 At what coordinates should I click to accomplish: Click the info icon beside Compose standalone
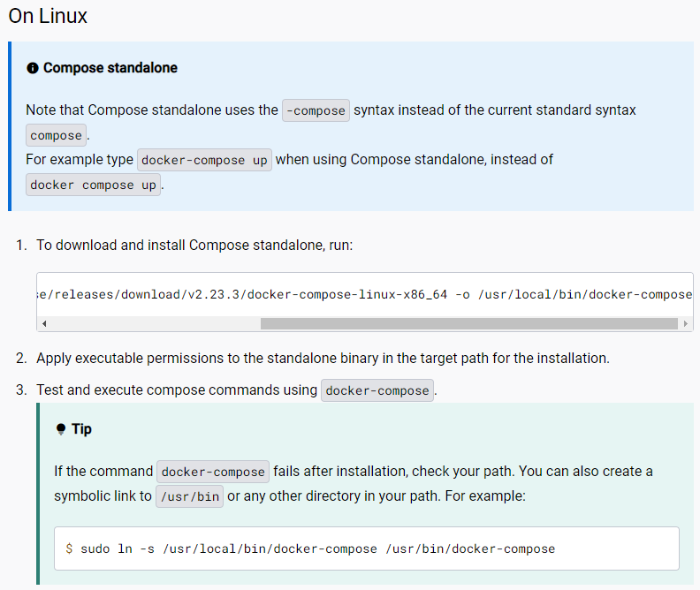[33, 68]
